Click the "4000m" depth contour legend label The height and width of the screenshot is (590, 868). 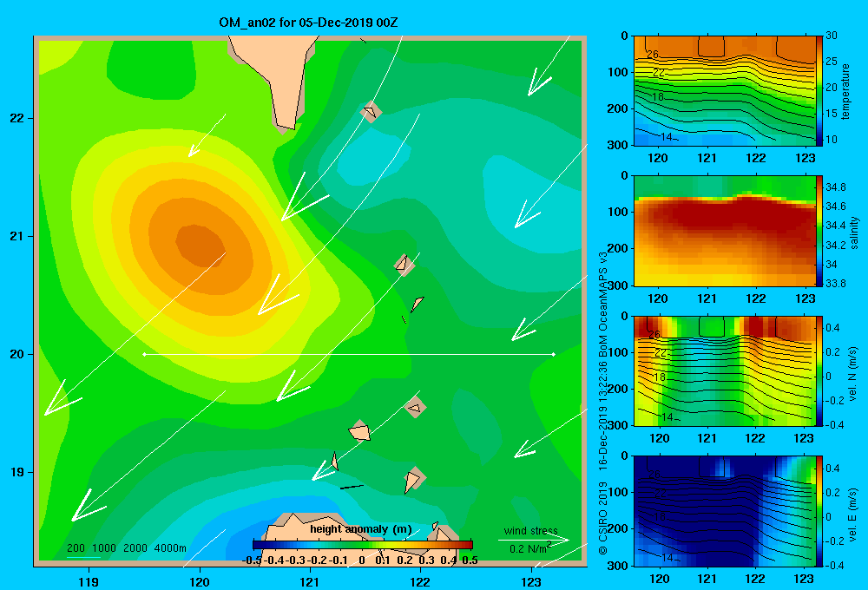pyautogui.click(x=170, y=548)
